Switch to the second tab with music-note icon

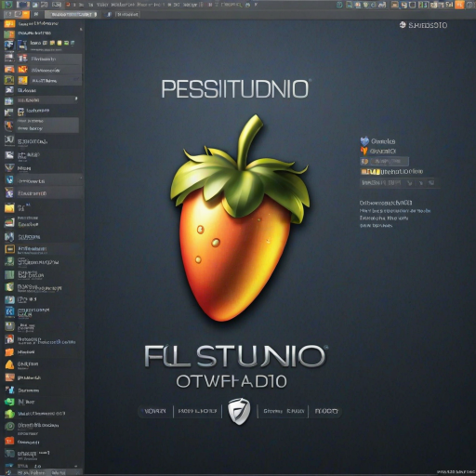[x=123, y=14]
